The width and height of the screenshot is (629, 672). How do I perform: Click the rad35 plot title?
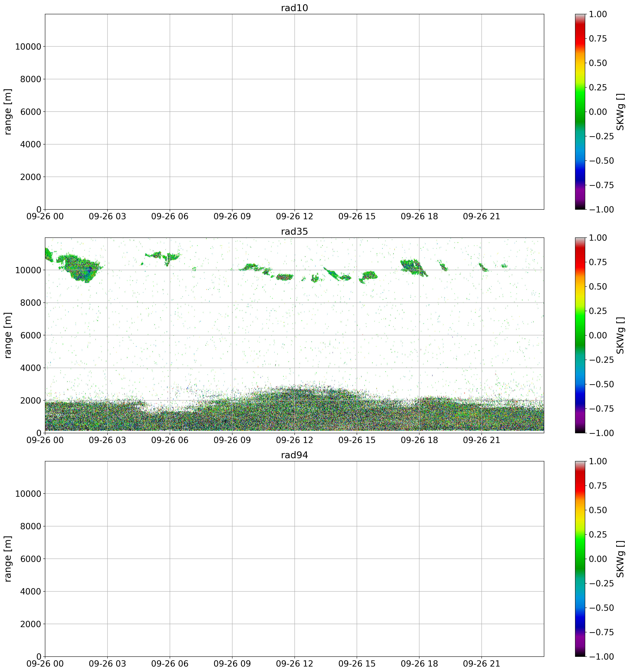point(294,232)
